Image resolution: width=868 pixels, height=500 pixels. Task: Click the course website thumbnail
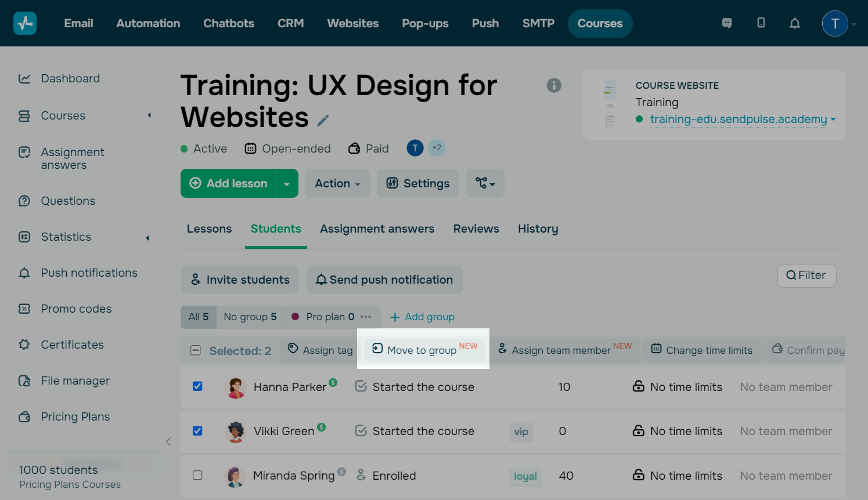(610, 104)
